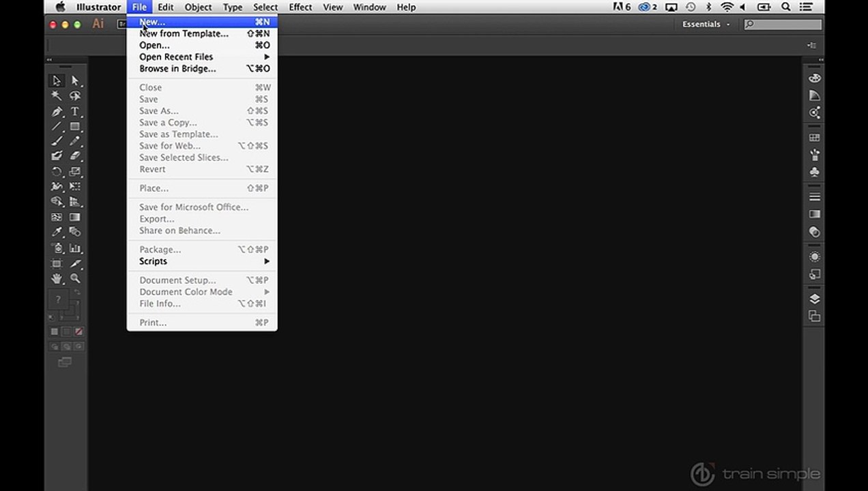The width and height of the screenshot is (868, 491).
Task: Pick the Rectangle tool
Action: tap(75, 126)
